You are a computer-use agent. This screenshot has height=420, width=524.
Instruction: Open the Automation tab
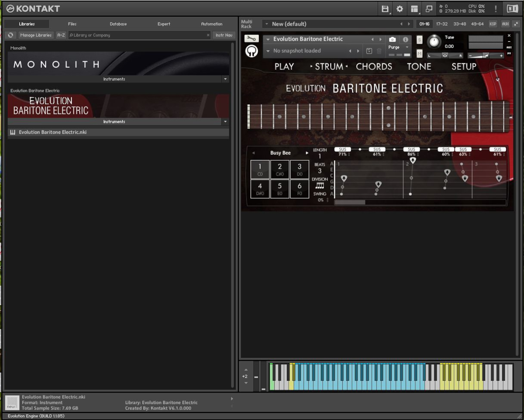[212, 24]
